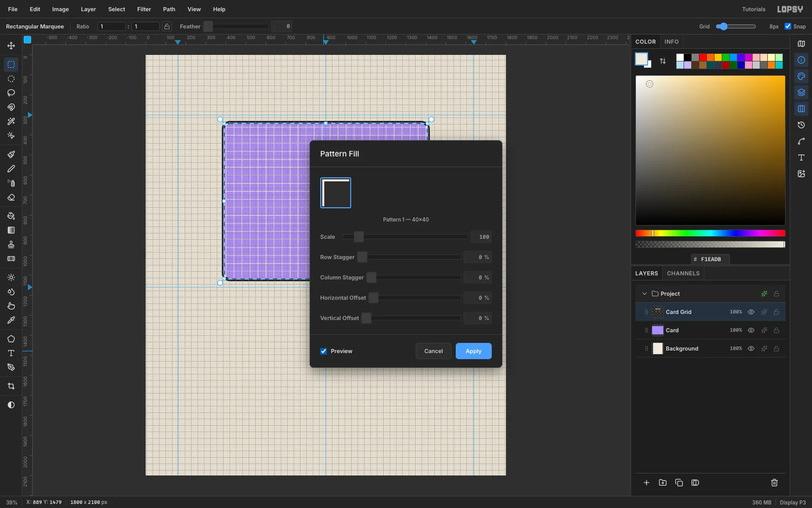
Task: Select the Crop tool
Action: point(11,386)
